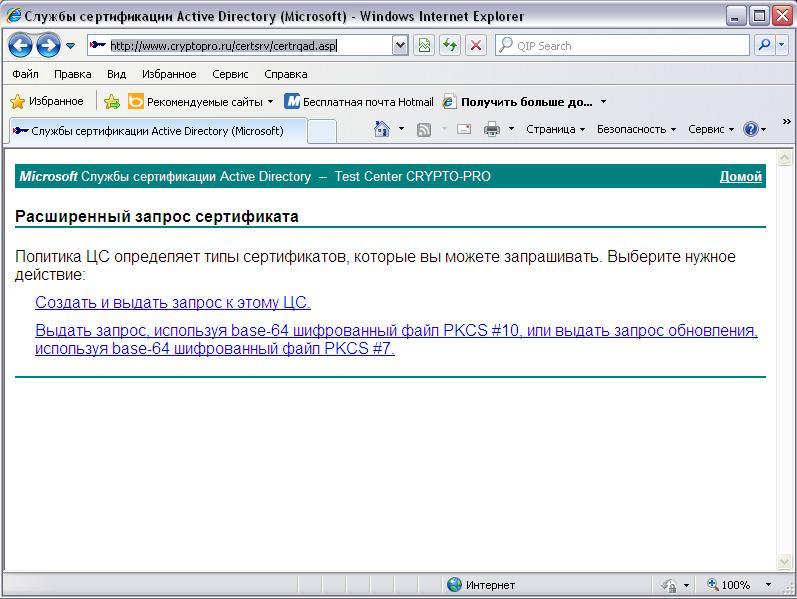The height and width of the screenshot is (599, 797).
Task: Expand the address bar URL dropdown
Action: (400, 45)
